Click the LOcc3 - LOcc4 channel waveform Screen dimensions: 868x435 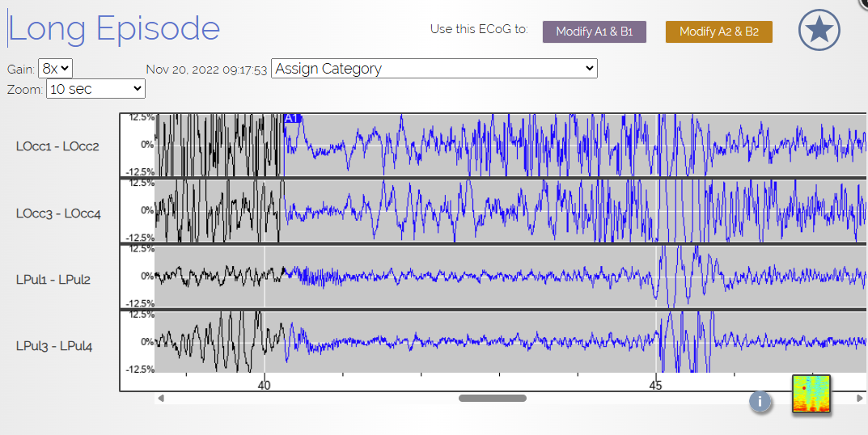pyautogui.click(x=510, y=211)
